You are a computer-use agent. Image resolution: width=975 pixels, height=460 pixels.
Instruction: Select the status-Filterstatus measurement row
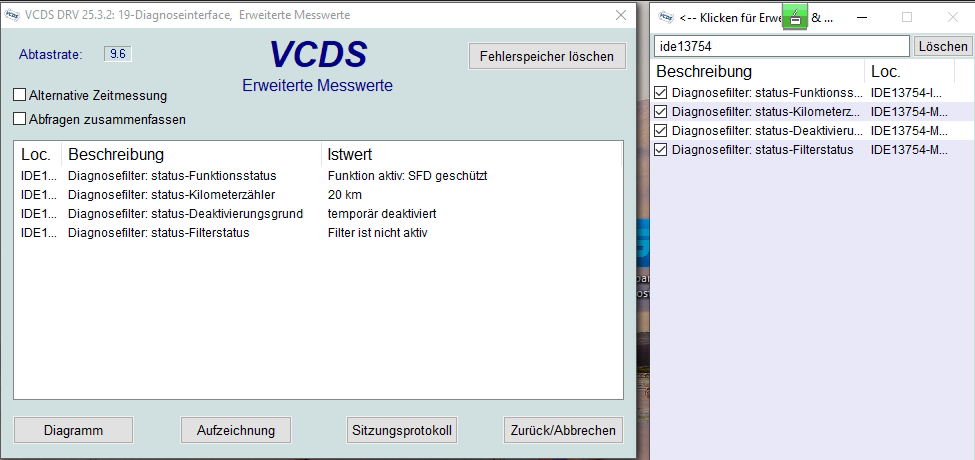(317, 233)
